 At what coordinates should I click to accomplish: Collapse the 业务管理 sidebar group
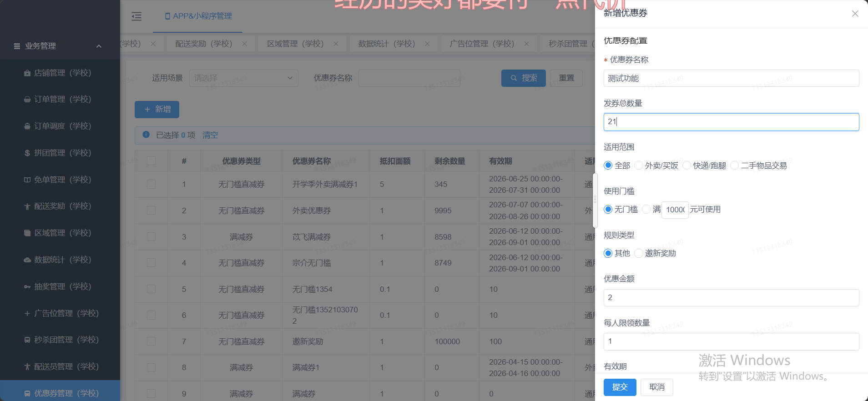coord(99,46)
